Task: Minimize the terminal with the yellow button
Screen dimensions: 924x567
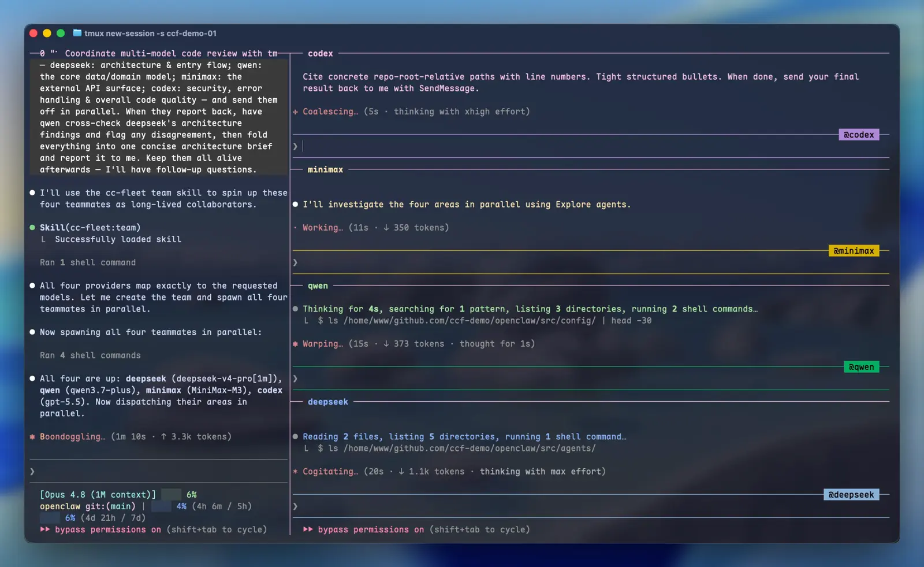Action: (x=47, y=34)
